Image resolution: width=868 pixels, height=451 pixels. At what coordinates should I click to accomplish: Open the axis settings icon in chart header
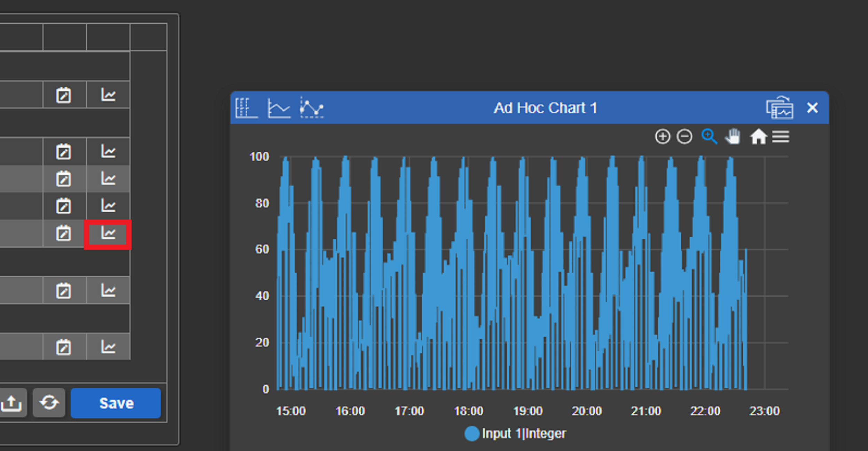coord(247,108)
